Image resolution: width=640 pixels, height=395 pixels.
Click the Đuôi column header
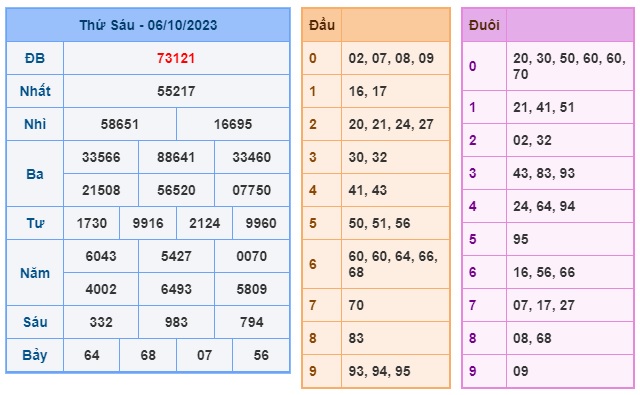tap(484, 25)
